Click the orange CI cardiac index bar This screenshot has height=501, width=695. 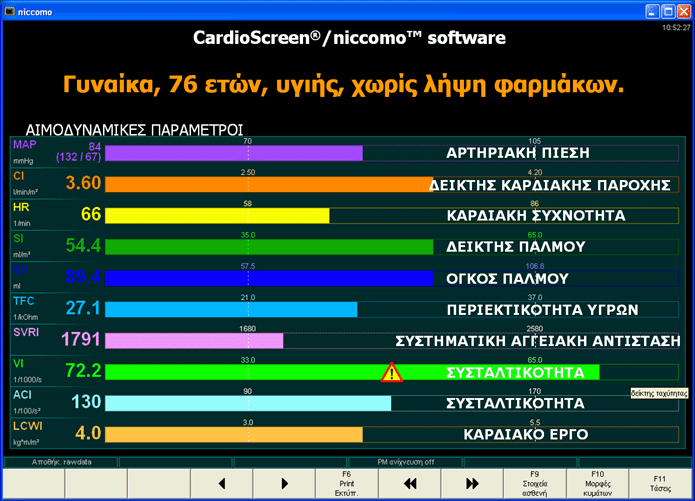pos(269,184)
